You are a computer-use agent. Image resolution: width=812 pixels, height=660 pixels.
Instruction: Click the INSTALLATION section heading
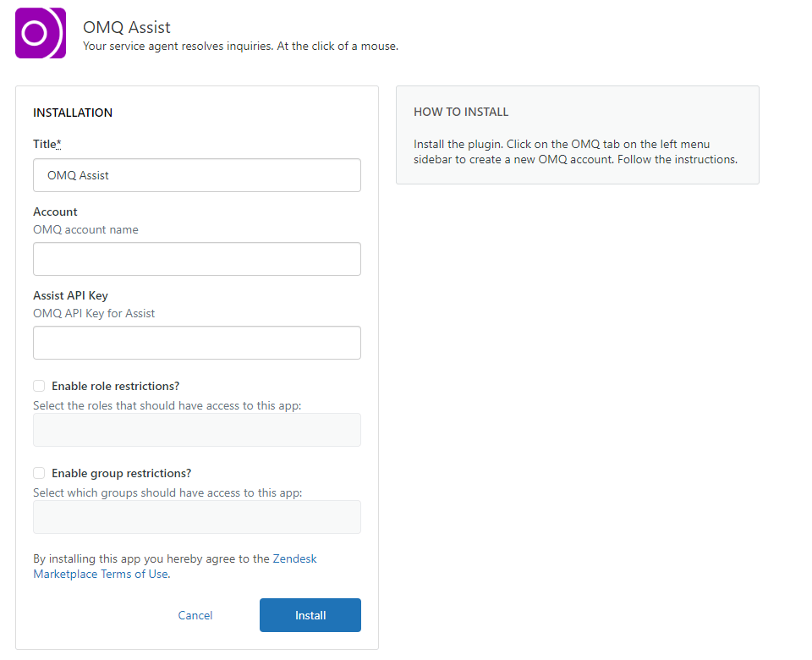[x=73, y=113]
